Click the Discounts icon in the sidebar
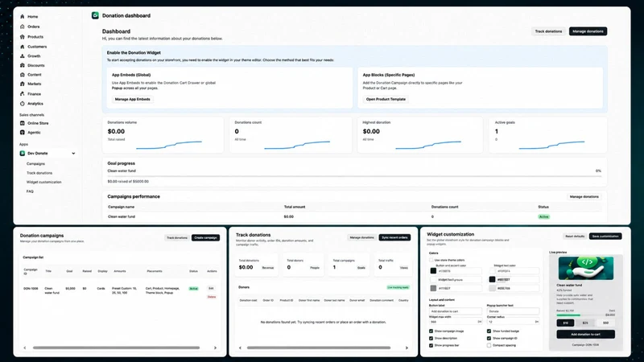Screen dimensions: 644x362 click(23, 65)
